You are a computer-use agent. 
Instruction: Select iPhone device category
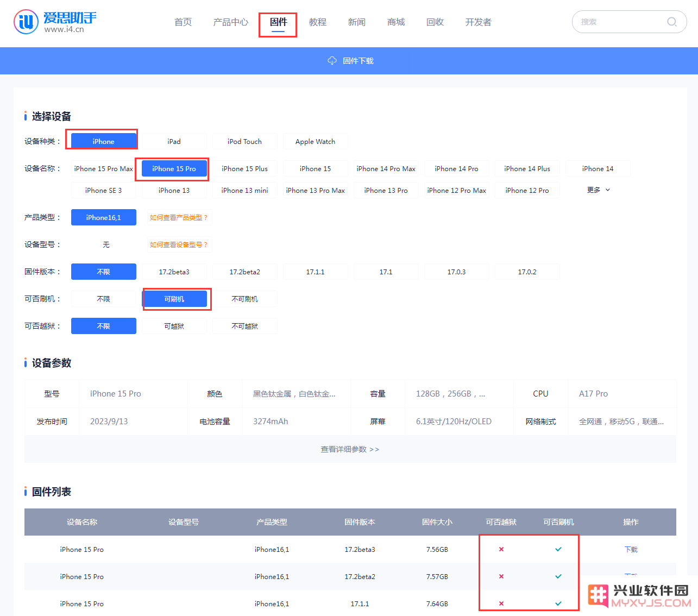tap(104, 141)
